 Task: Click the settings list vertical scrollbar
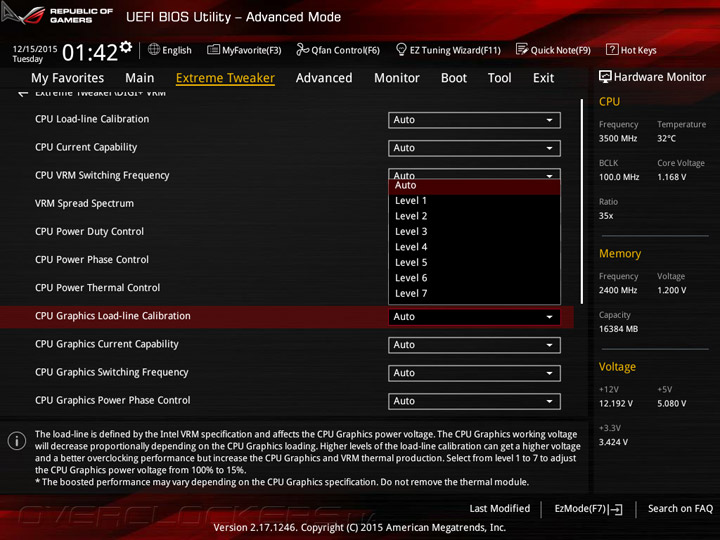click(582, 201)
